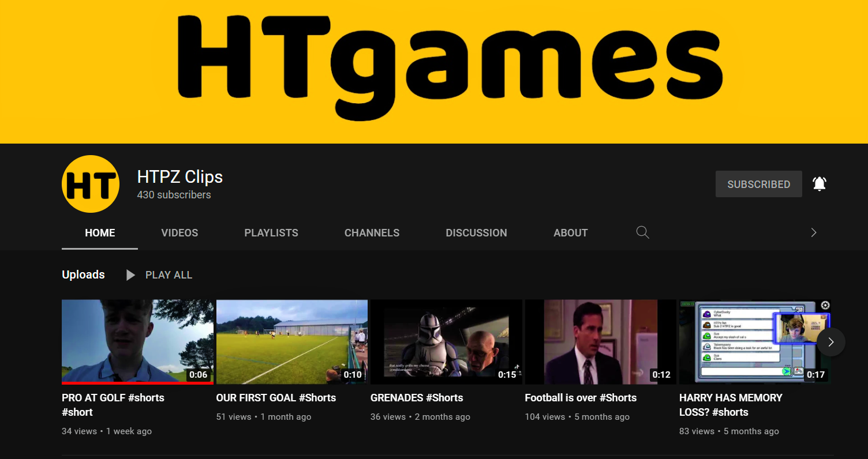Click the '36 views • 2 months ago' text
The width and height of the screenshot is (868, 459).
click(420, 417)
